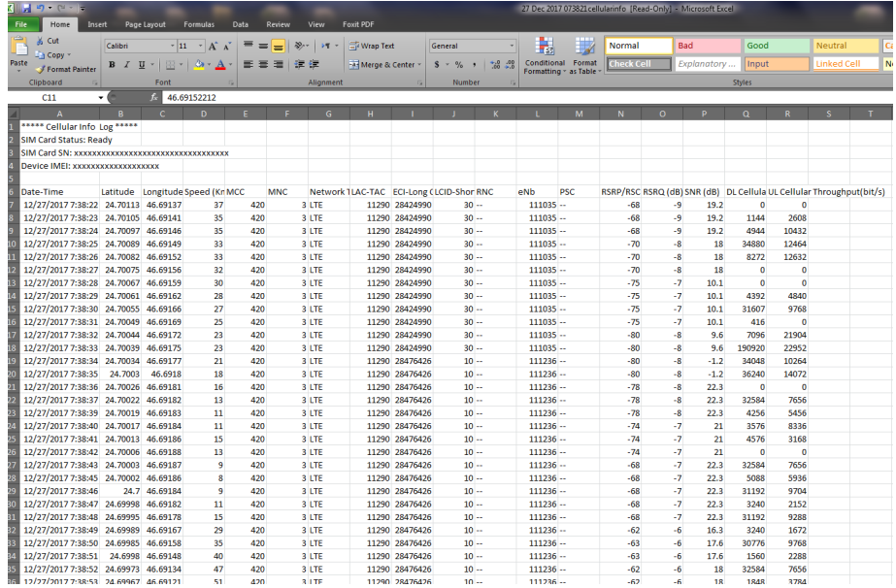Viewport: 896px width, 588px height.
Task: Toggle Wrap Text
Action: pyautogui.click(x=372, y=47)
